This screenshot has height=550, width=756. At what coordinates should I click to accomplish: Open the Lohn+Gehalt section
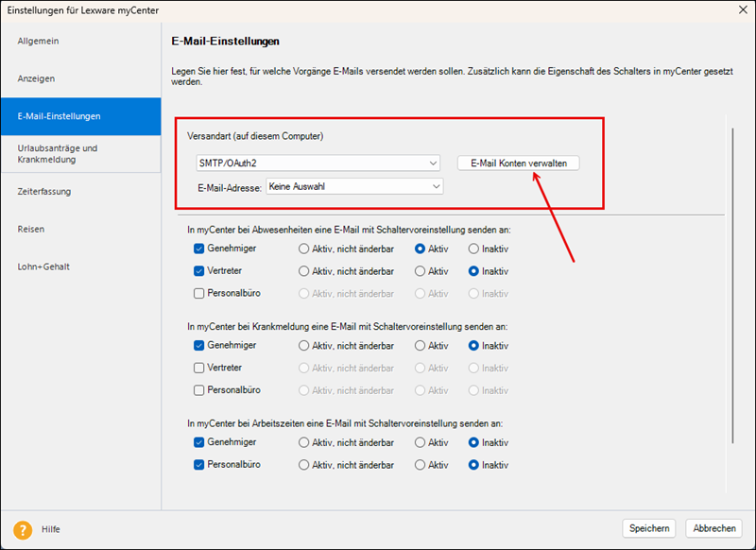(x=81, y=266)
